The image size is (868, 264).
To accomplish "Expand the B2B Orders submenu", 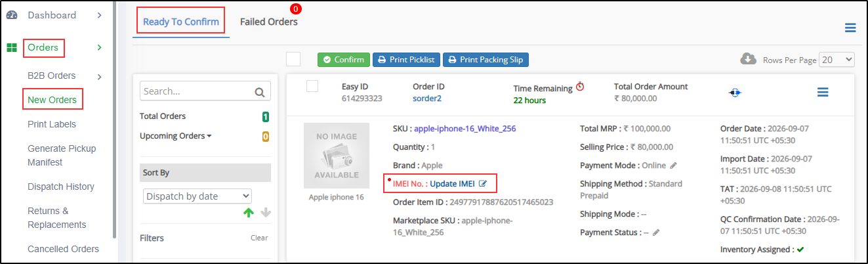I will [100, 77].
